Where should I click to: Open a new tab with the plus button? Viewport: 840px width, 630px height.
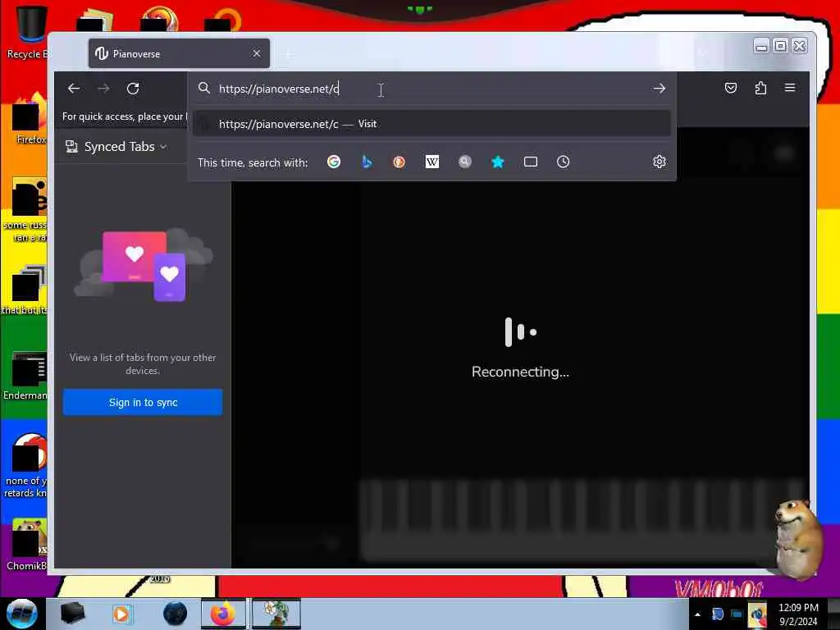[288, 54]
